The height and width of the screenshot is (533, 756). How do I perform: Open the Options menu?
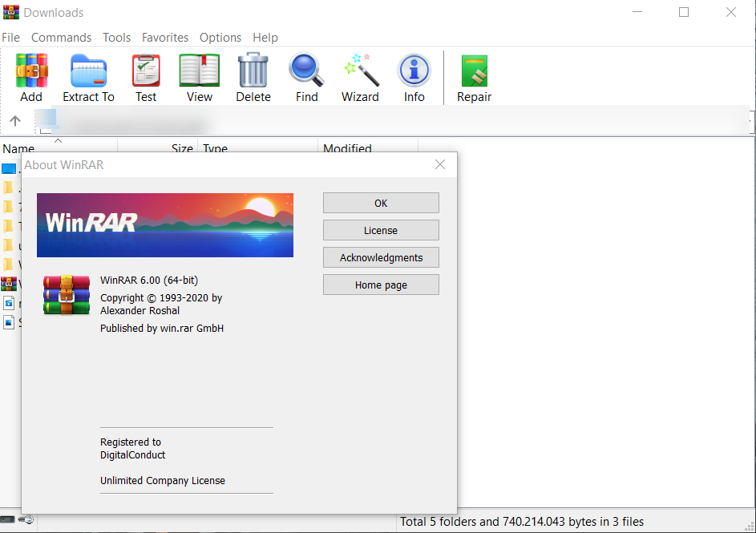220,38
